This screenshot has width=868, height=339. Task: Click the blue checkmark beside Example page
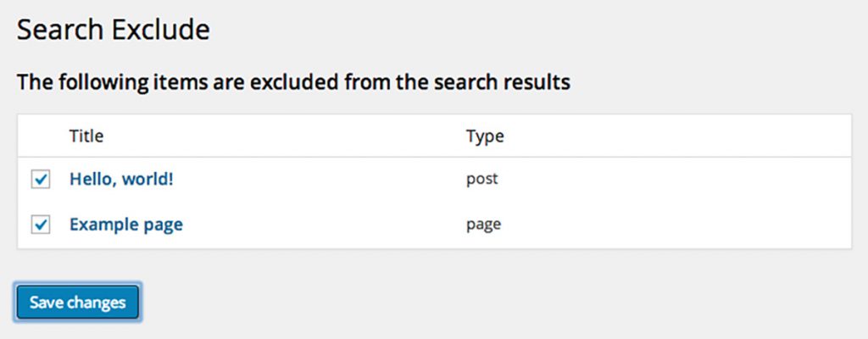41,225
